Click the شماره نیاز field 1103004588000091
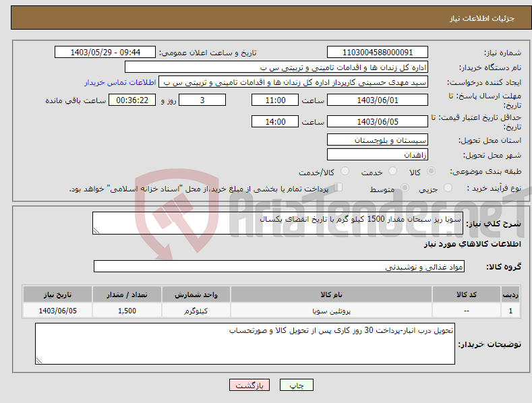The height and width of the screenshot is (403, 532). [378, 53]
